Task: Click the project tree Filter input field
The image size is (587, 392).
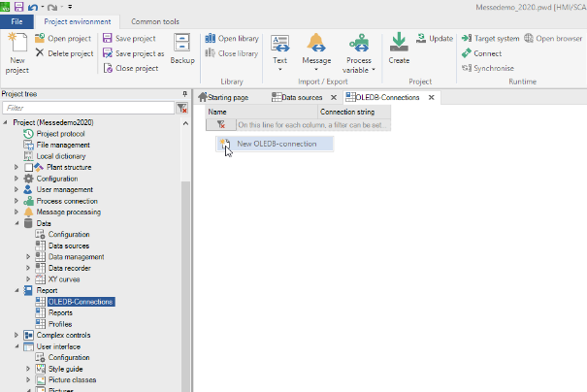Action: point(87,109)
